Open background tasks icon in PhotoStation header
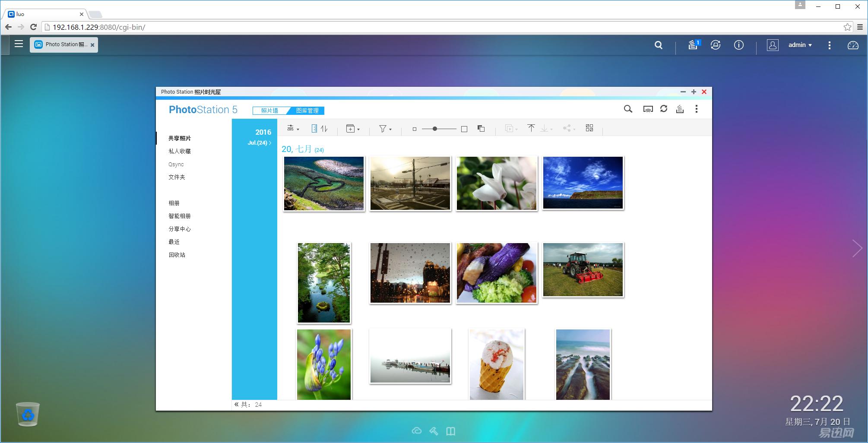Screen dimensions: 868x443 point(680,109)
